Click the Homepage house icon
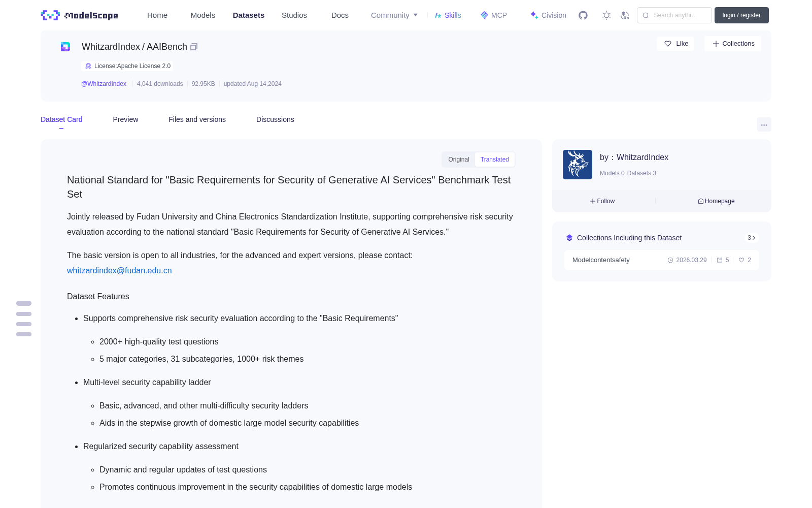 [701, 201]
